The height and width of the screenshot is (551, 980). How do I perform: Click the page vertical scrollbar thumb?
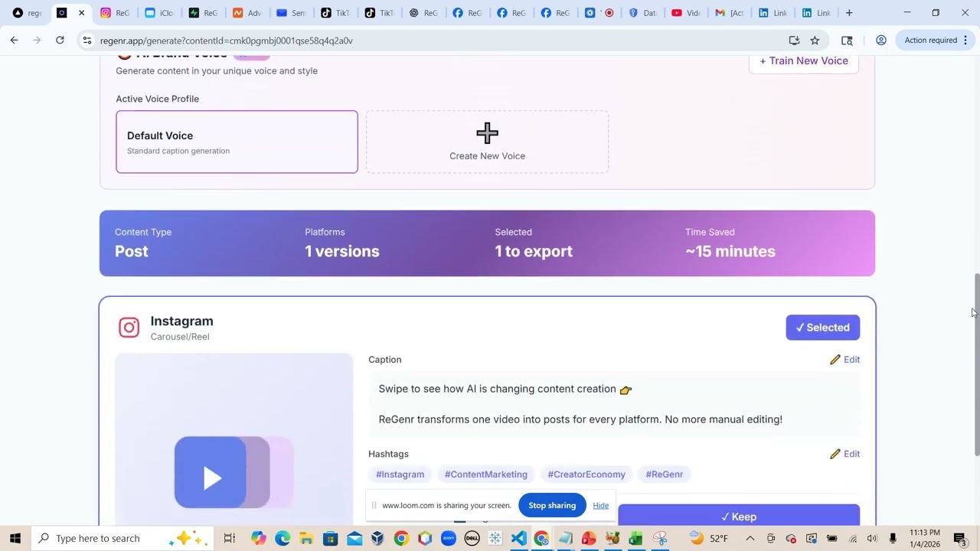(976, 364)
